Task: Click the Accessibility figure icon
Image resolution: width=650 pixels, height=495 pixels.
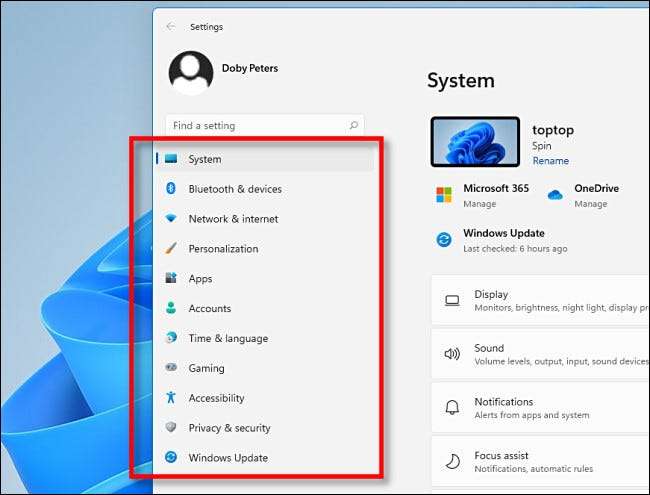Action: (x=170, y=398)
